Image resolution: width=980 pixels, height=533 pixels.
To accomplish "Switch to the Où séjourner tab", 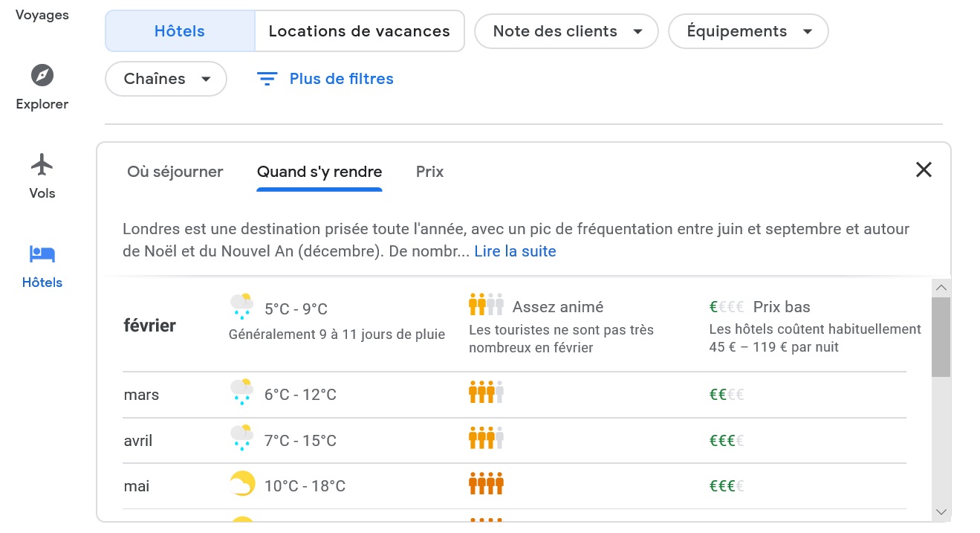I will [175, 172].
